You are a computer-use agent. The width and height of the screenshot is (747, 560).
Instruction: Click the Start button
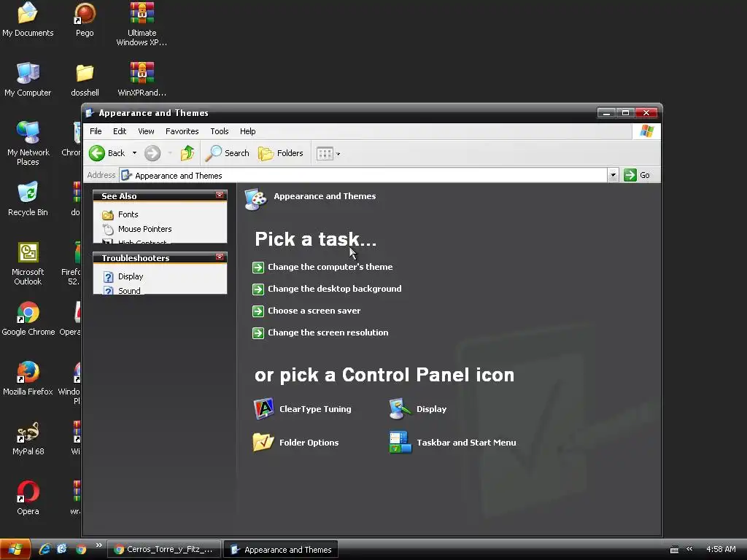(x=15, y=549)
